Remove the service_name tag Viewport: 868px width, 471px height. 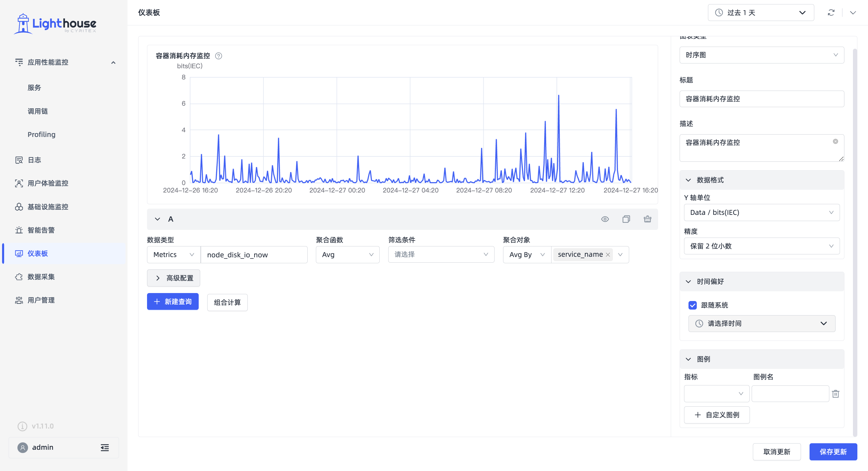608,255
